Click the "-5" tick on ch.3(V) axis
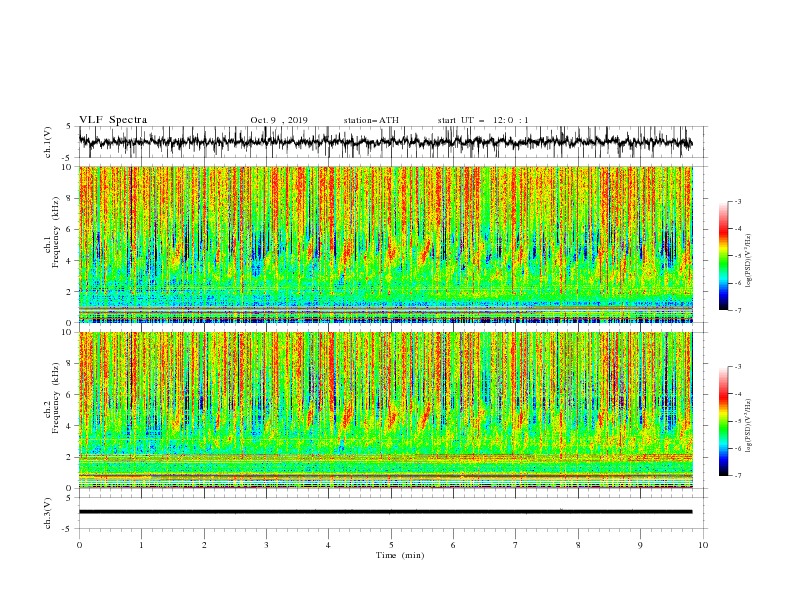 coord(68,529)
